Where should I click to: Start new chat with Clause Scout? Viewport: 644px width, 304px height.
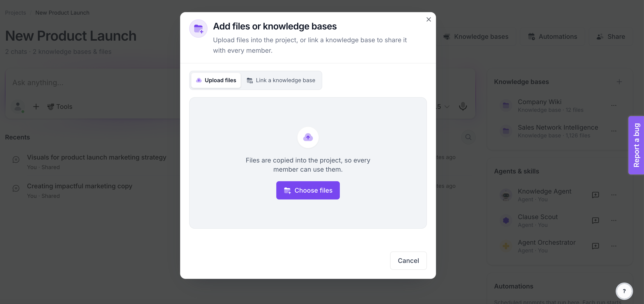click(x=595, y=220)
